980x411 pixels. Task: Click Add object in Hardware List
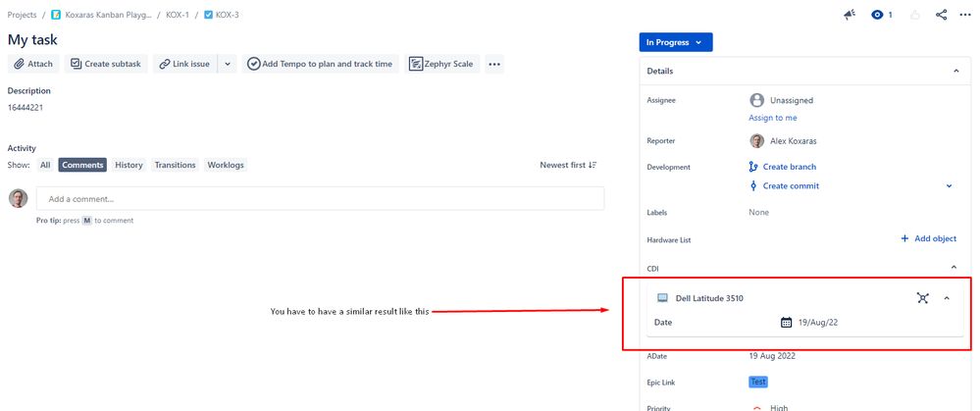pos(928,238)
